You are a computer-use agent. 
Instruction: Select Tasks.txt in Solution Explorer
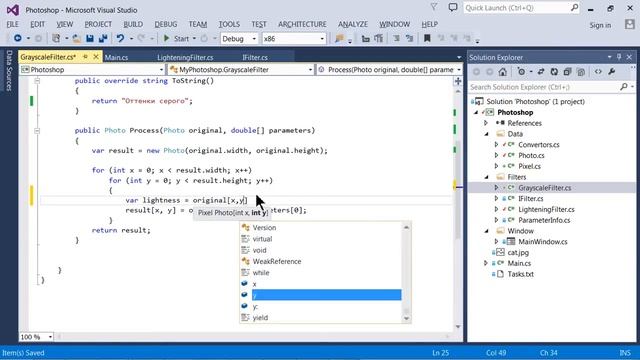[520, 274]
